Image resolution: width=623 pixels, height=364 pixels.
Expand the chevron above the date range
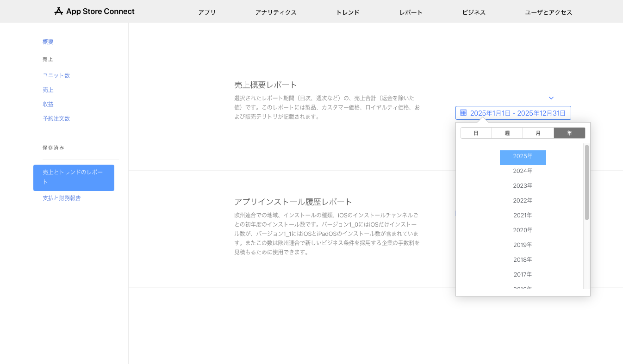551,98
